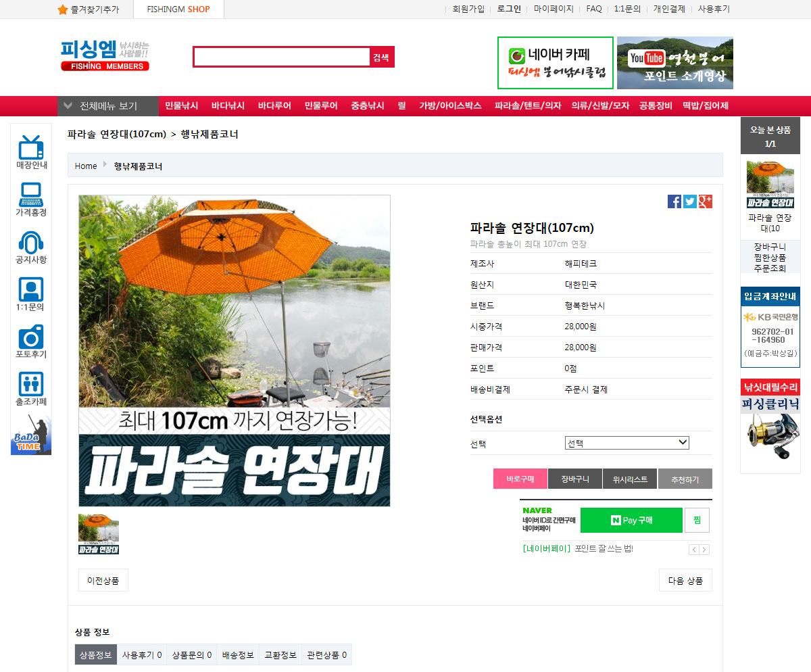Expand the 전체메뉴 보기 menu

[x=108, y=106]
